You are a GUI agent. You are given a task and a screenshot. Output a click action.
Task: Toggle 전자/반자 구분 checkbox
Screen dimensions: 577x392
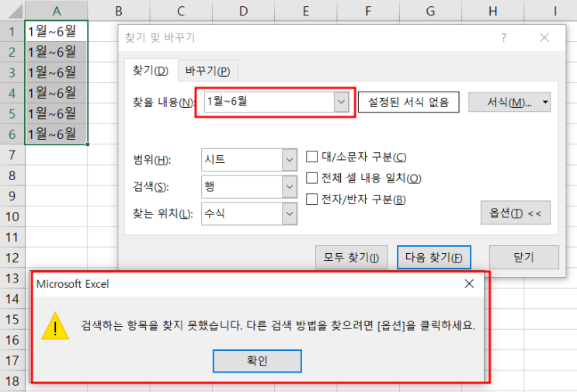click(x=311, y=199)
